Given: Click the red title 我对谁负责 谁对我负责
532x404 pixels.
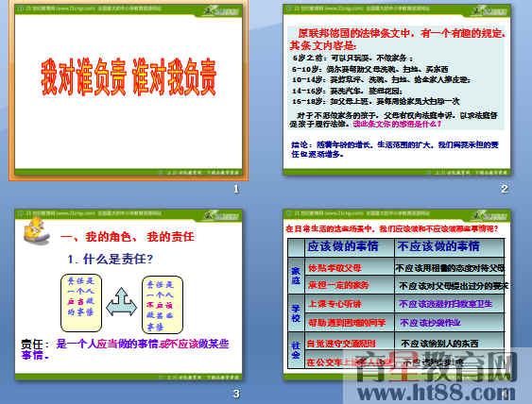Looking at the screenshot, I should pos(129,77).
